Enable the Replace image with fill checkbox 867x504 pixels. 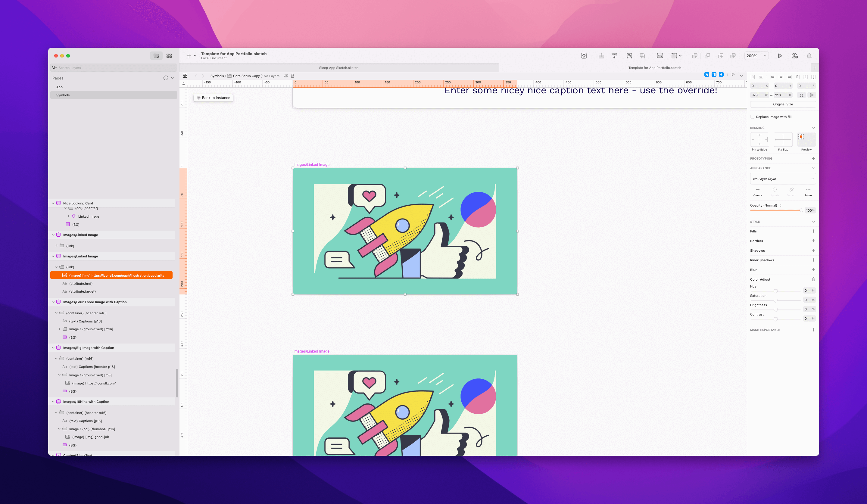point(752,117)
